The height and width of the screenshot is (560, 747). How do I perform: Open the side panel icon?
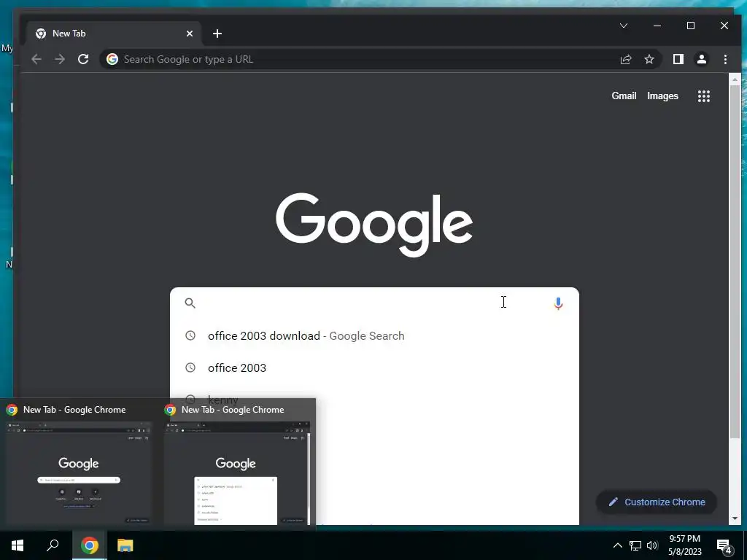click(678, 59)
